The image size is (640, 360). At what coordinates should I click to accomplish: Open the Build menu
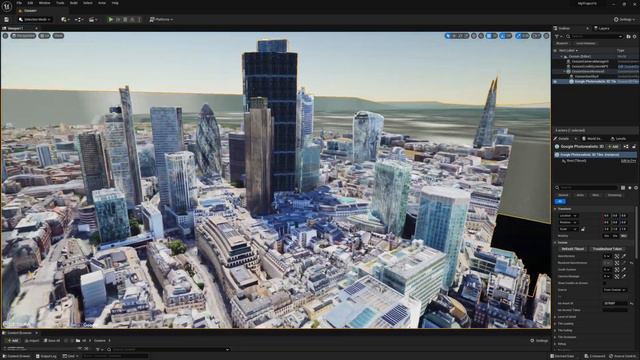coord(74,3)
